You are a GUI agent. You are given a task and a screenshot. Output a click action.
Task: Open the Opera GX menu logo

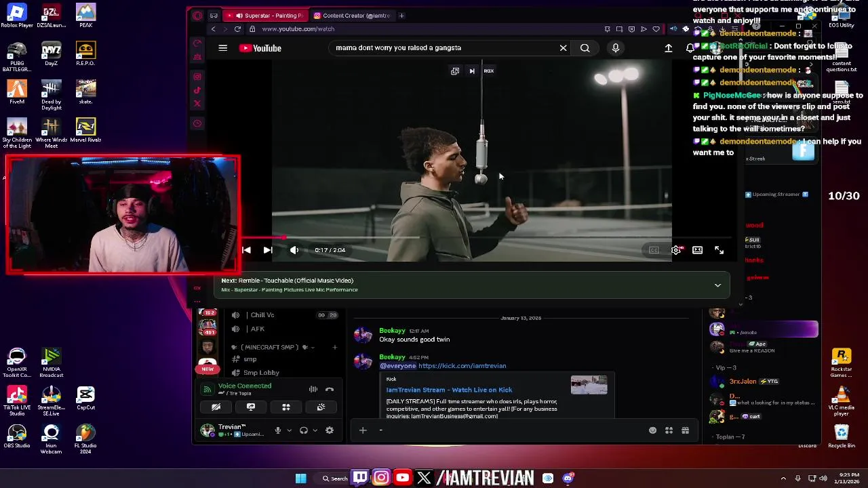tap(197, 16)
